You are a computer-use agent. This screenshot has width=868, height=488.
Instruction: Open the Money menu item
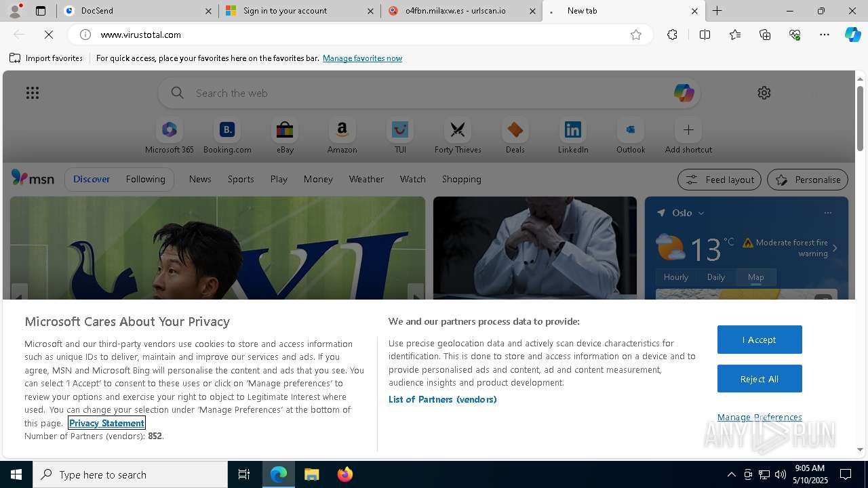(318, 179)
